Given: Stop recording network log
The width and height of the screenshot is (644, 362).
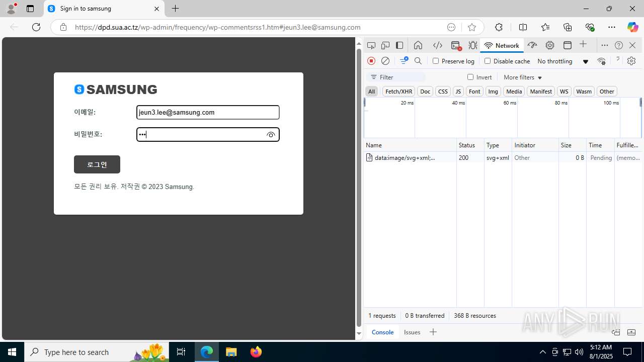Looking at the screenshot, I should point(371,61).
